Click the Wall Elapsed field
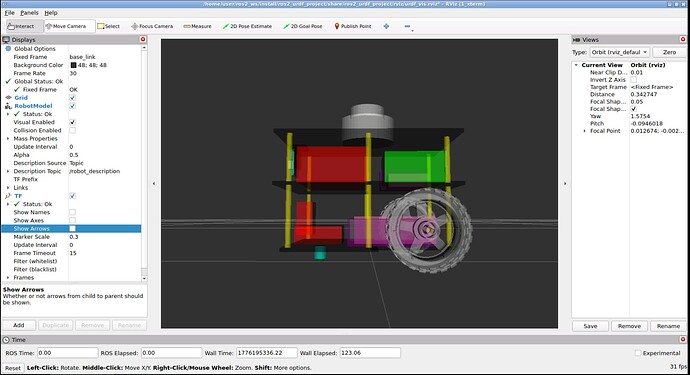Image resolution: width=690 pixels, height=375 pixels. (x=370, y=353)
